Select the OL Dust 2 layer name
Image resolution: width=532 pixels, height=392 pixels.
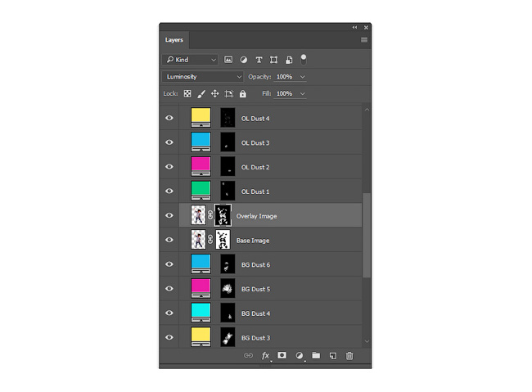coord(255,167)
